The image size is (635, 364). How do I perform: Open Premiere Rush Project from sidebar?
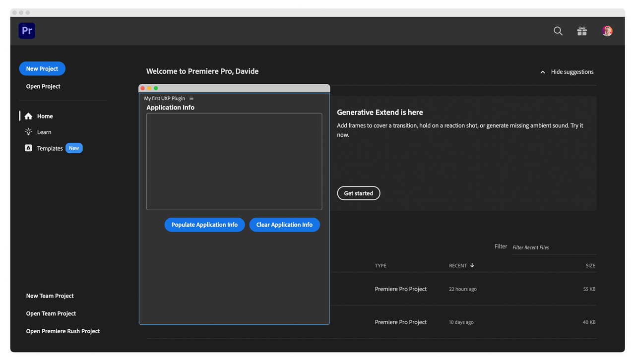point(63,331)
